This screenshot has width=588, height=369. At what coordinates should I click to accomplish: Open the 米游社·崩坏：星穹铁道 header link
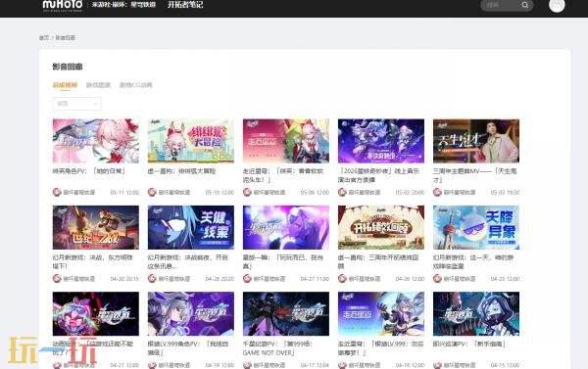(x=123, y=5)
